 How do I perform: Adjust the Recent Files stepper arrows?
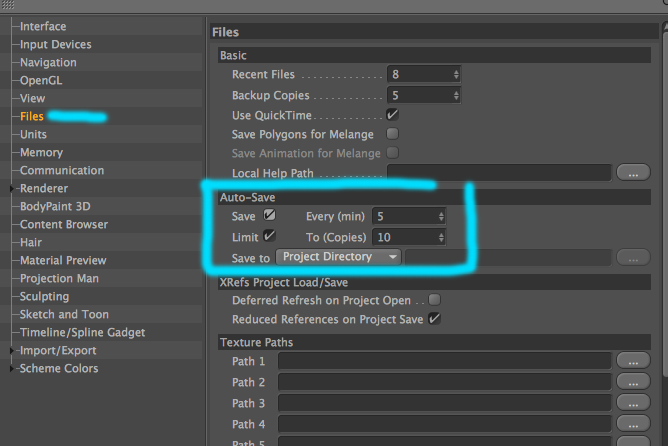pyautogui.click(x=456, y=74)
